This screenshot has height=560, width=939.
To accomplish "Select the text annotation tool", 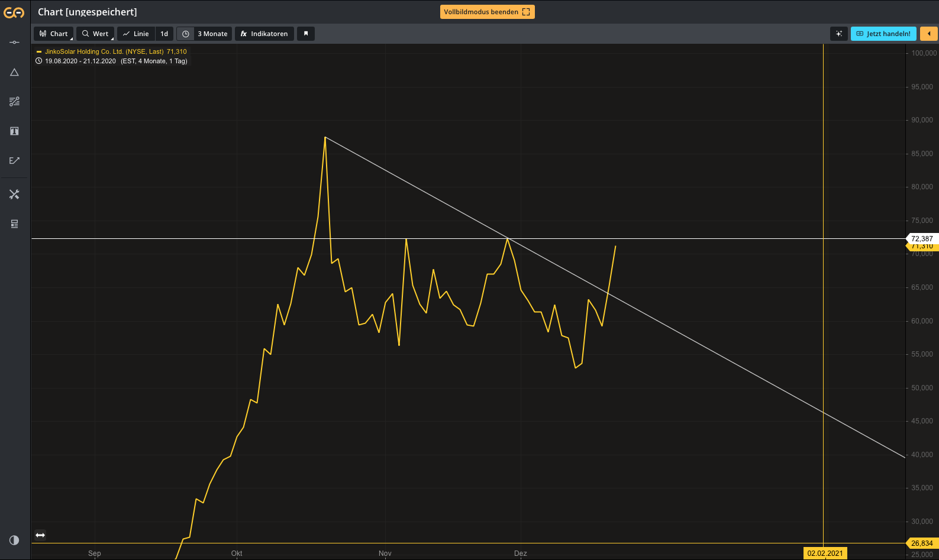I will 14,131.
